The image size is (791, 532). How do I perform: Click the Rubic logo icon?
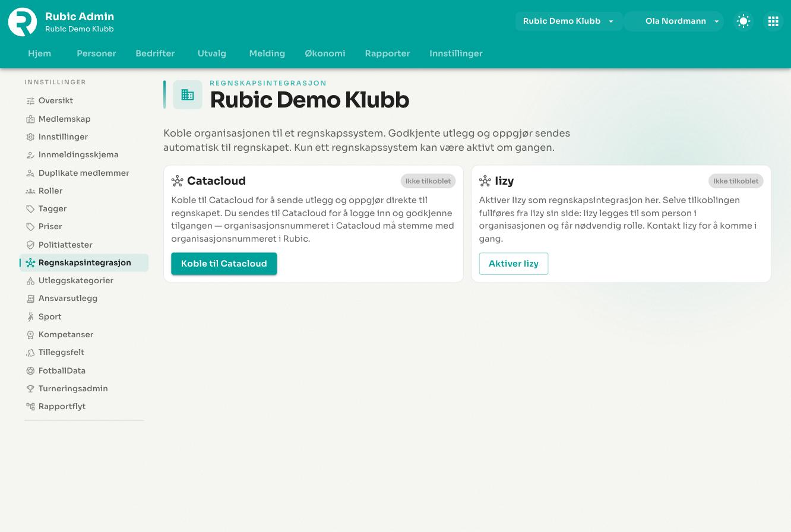point(23,22)
